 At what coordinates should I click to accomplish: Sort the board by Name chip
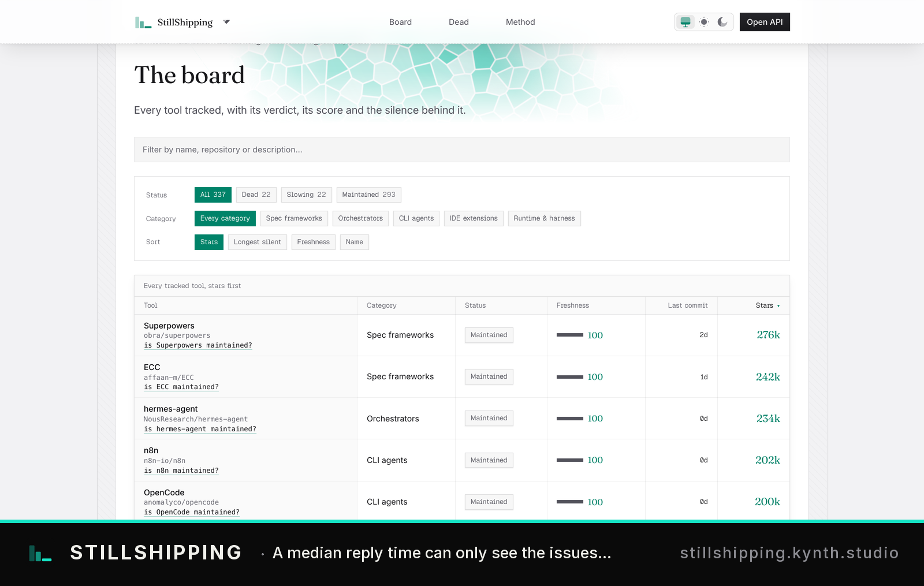click(355, 242)
